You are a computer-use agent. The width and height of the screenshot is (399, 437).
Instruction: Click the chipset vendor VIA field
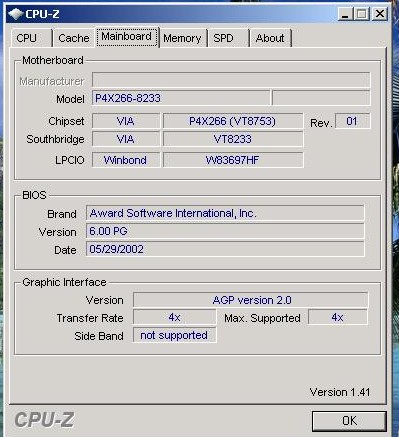[126, 121]
